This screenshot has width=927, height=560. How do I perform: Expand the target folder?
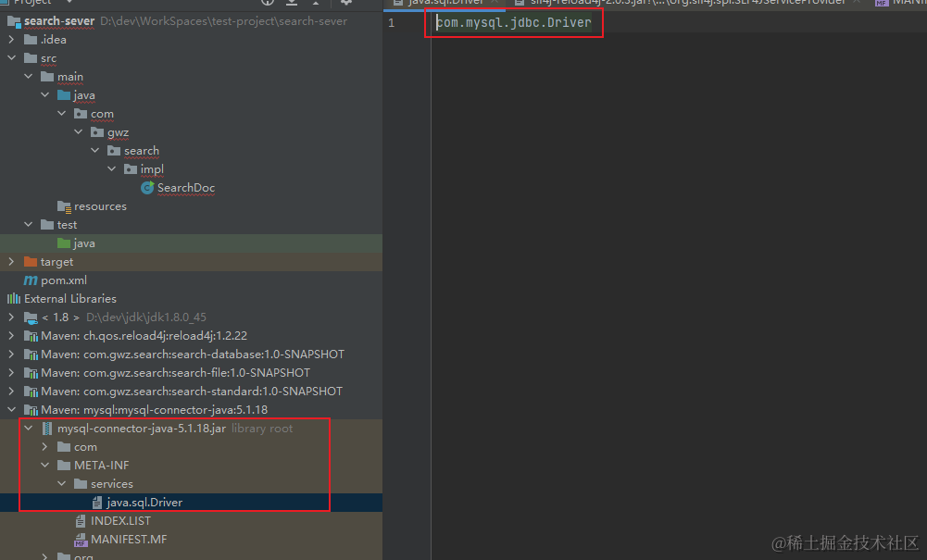pyautogui.click(x=11, y=261)
